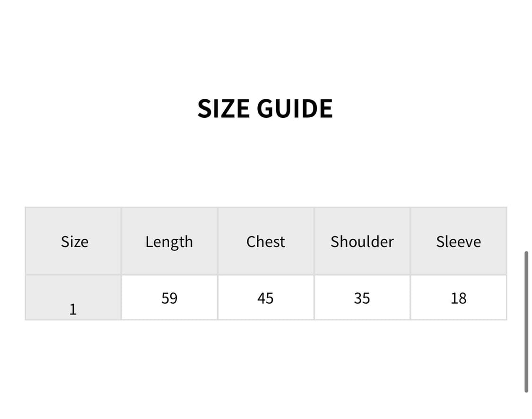Click the blank area below the size table
Screen dimensions: 532x419
pos(265,369)
